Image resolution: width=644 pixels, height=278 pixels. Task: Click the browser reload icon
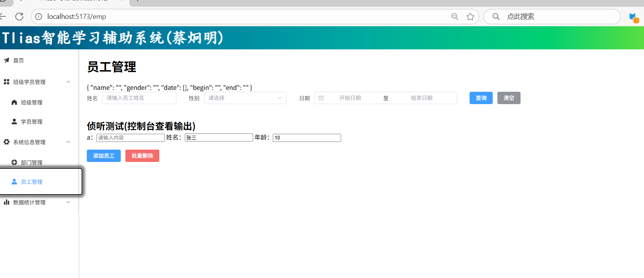point(19,17)
